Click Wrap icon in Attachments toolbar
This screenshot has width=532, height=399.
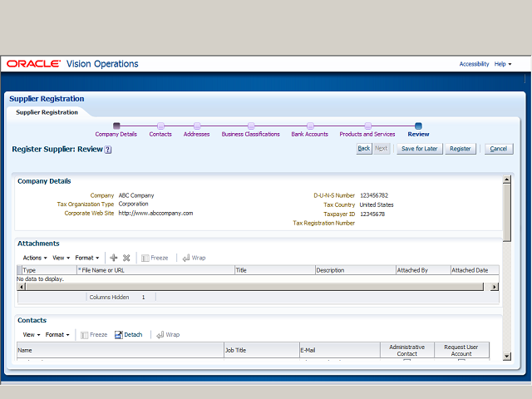coord(186,259)
